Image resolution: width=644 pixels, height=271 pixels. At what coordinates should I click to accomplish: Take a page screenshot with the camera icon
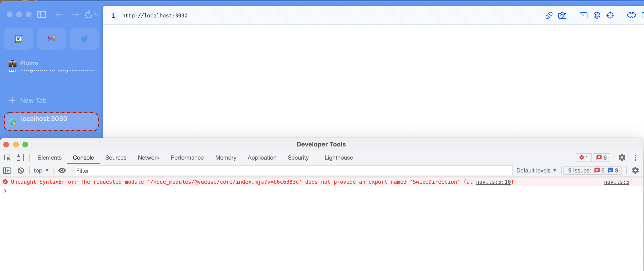pyautogui.click(x=562, y=16)
